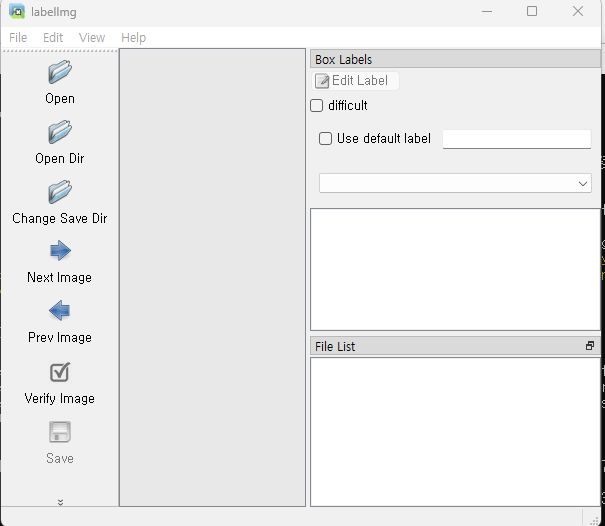This screenshot has height=526, width=605.
Task: Minimize the labelImg window
Action: [x=487, y=11]
